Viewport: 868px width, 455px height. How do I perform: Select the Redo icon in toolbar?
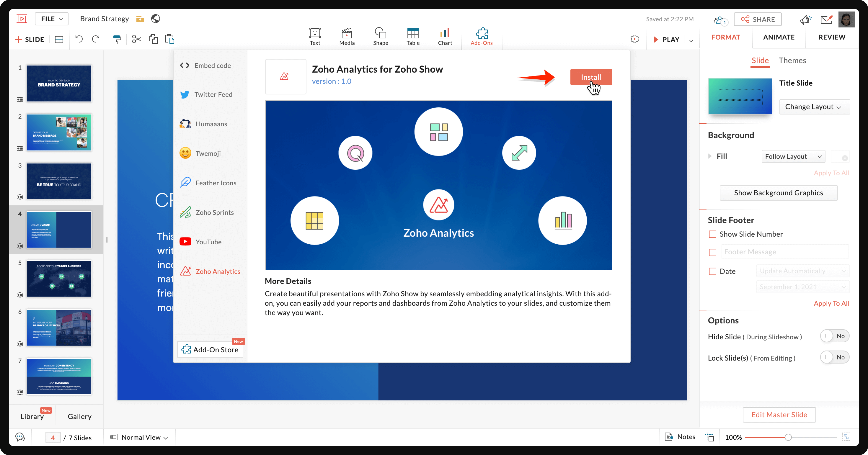point(96,39)
